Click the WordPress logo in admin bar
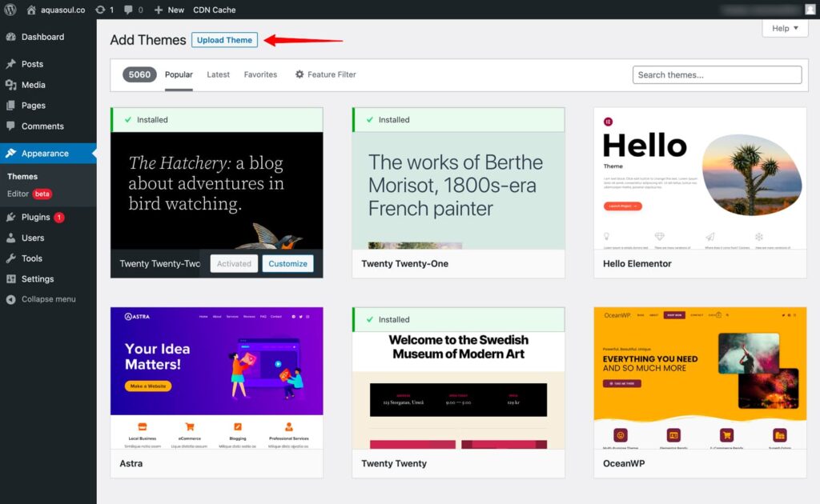 (10, 10)
